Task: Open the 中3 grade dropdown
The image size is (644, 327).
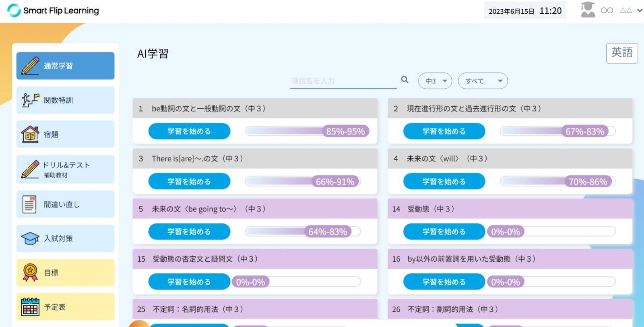Action: (x=435, y=81)
